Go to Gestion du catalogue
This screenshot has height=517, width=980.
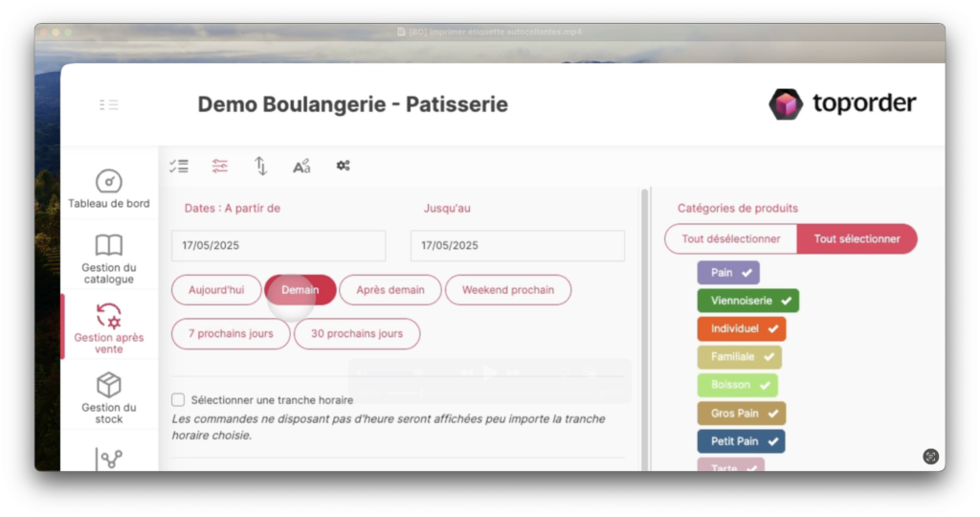point(109,258)
